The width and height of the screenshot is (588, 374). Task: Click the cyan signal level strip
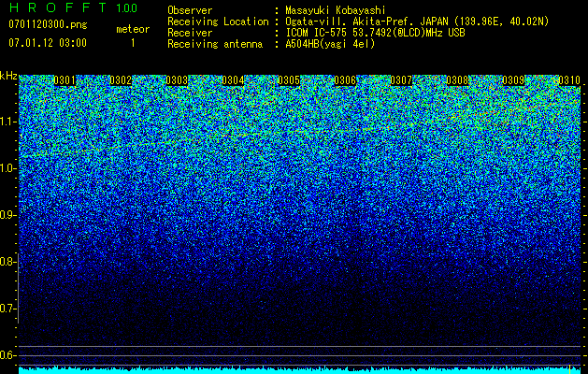pyautogui.click(x=300, y=370)
